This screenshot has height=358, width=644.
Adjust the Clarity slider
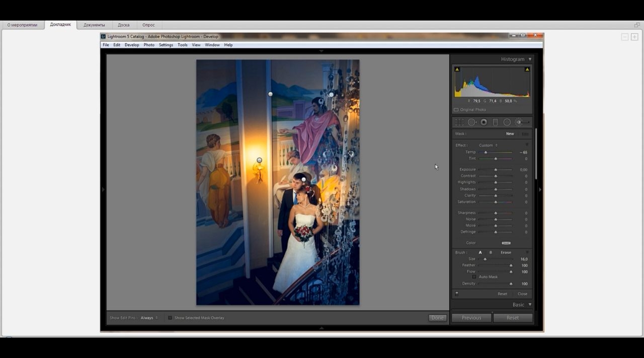[496, 195]
